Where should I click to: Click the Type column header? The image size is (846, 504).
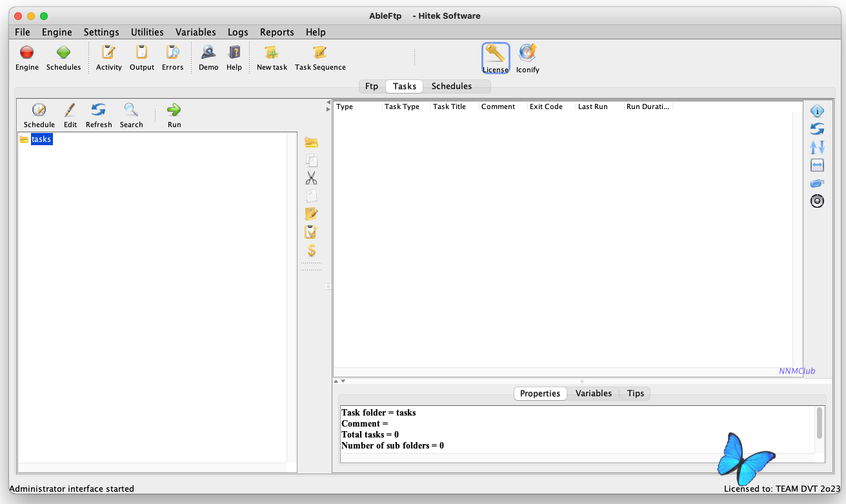(358, 106)
